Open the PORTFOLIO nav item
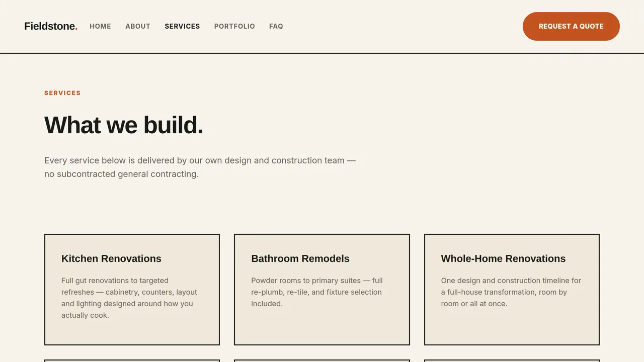The image size is (644, 362). (x=234, y=26)
